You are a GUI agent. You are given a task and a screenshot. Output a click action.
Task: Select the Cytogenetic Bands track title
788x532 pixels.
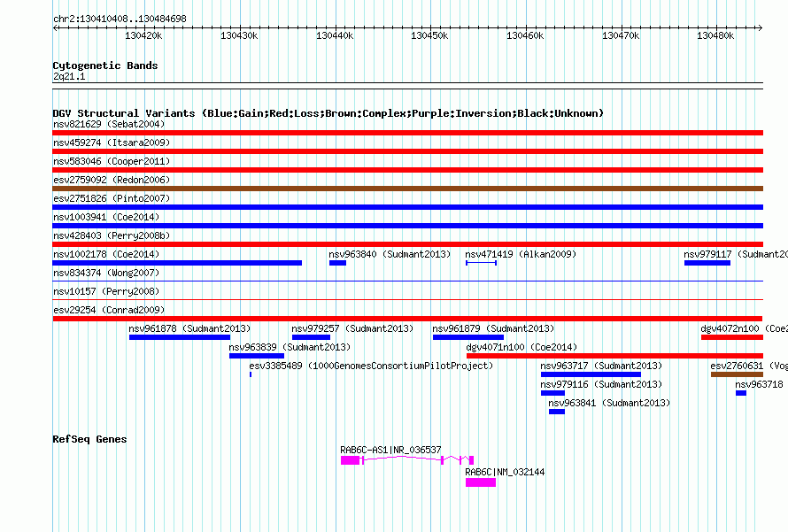[105, 66]
